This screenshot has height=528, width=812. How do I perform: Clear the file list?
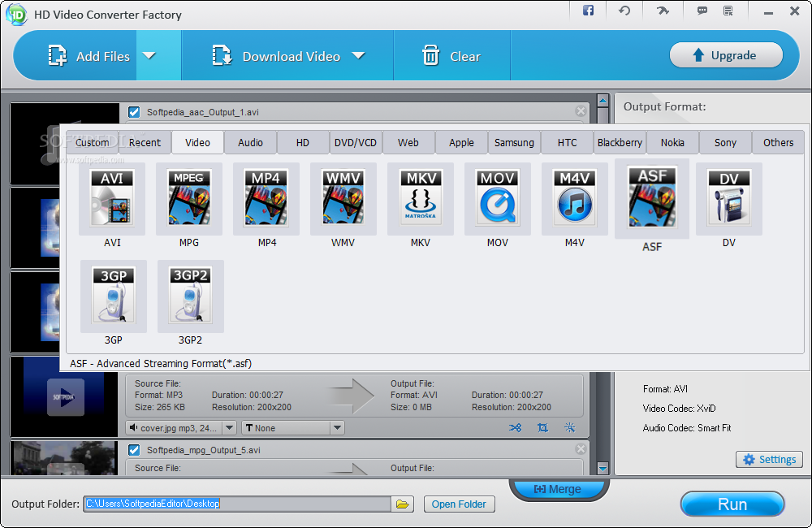point(451,55)
